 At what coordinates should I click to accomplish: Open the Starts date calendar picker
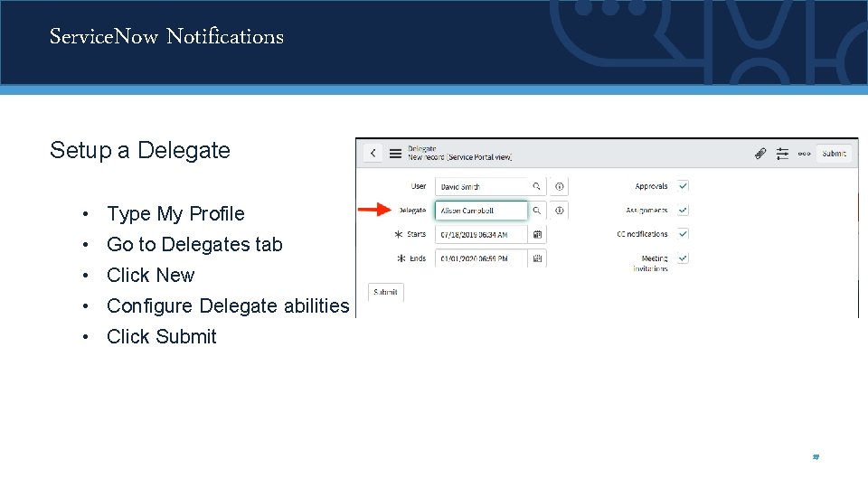(x=537, y=235)
